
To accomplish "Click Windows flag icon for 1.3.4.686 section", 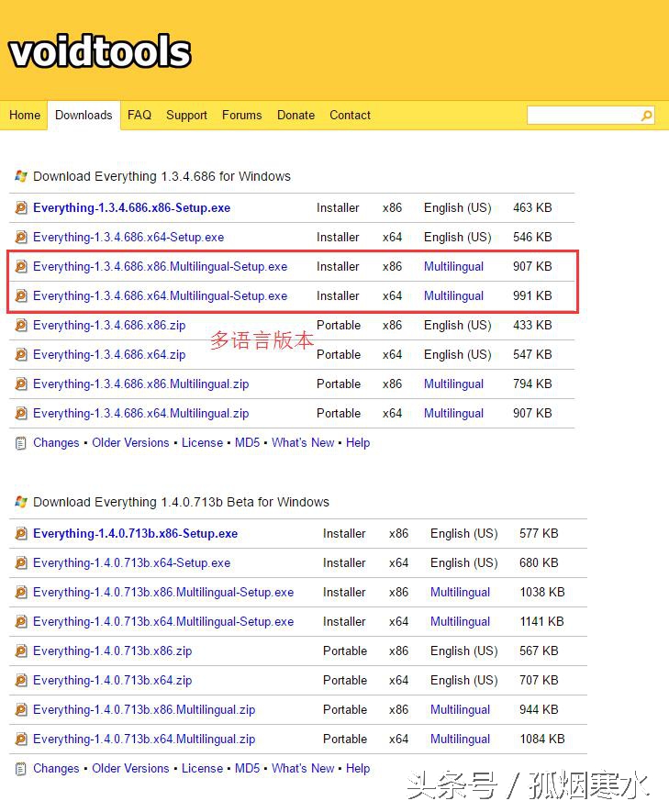I will tap(21, 176).
